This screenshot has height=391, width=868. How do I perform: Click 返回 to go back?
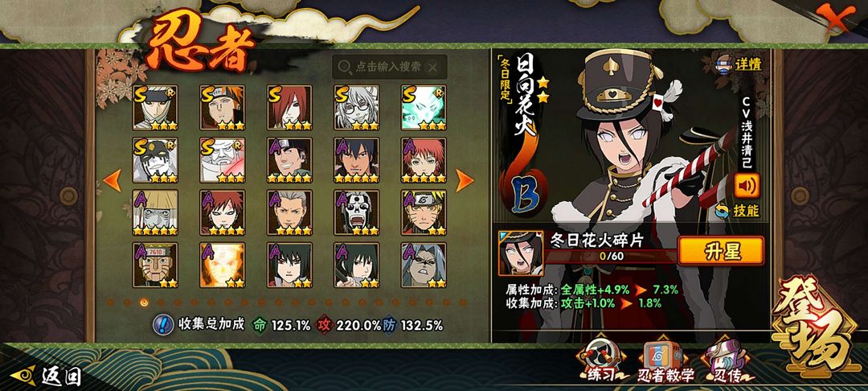click(47, 377)
